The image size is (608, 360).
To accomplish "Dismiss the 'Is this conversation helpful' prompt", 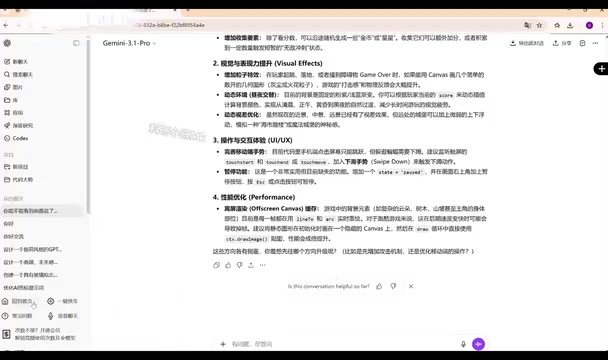I will tap(411, 286).
